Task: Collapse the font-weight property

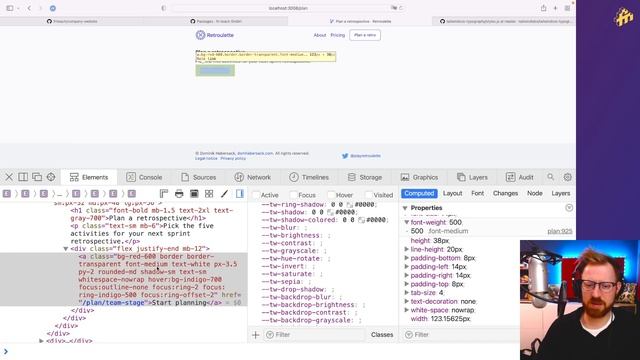Action: [407, 222]
